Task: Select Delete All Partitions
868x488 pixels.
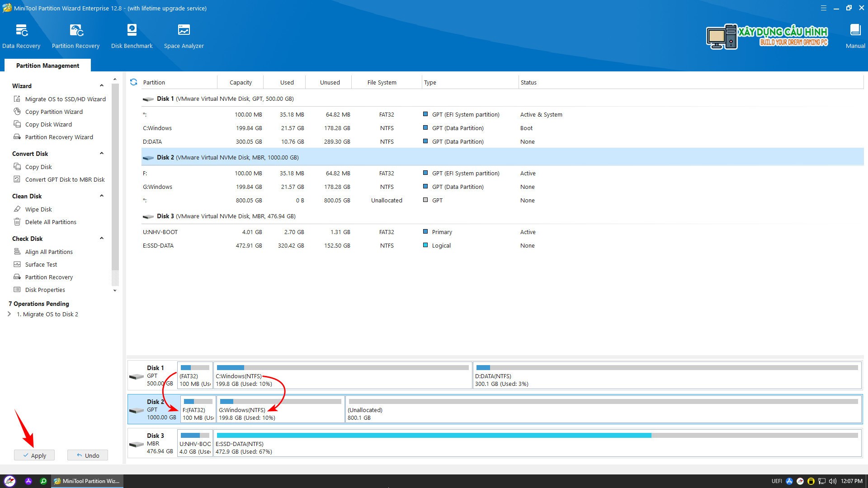Action: click(x=45, y=222)
